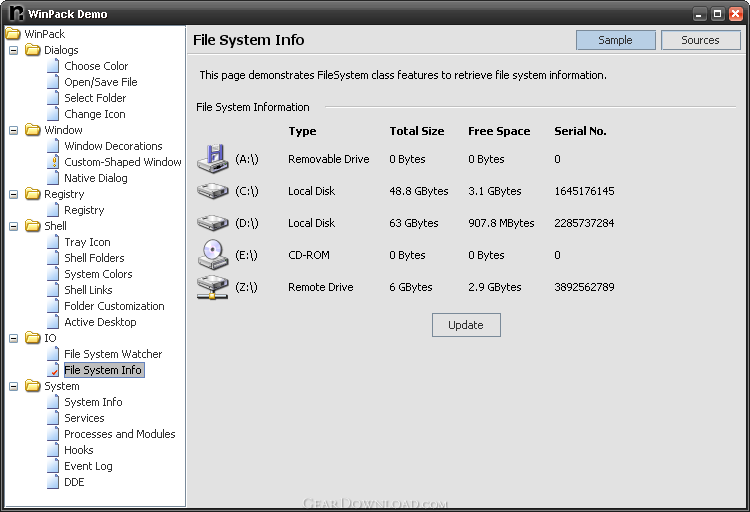
Task: Select Window Decorations in the tree
Action: [113, 146]
